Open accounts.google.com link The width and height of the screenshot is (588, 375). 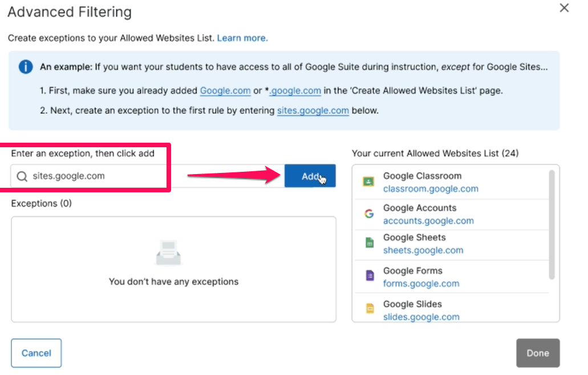pos(428,221)
